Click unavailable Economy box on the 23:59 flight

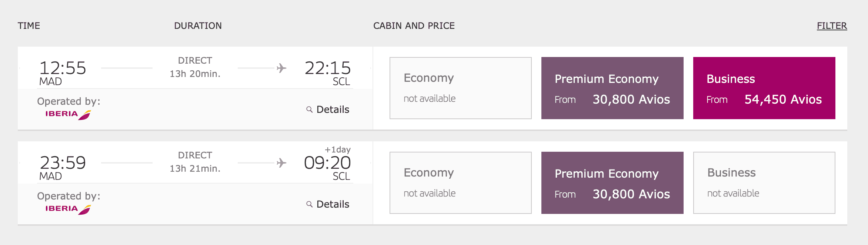tap(460, 183)
